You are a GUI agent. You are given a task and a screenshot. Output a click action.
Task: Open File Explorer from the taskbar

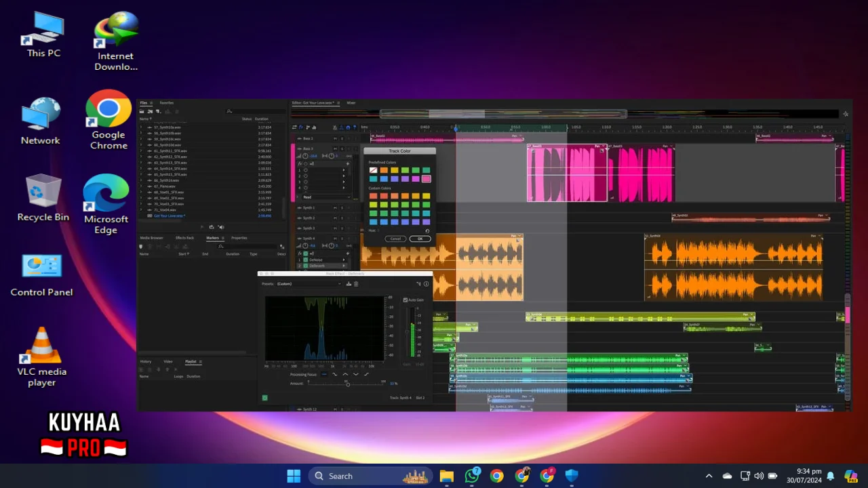coord(446,476)
